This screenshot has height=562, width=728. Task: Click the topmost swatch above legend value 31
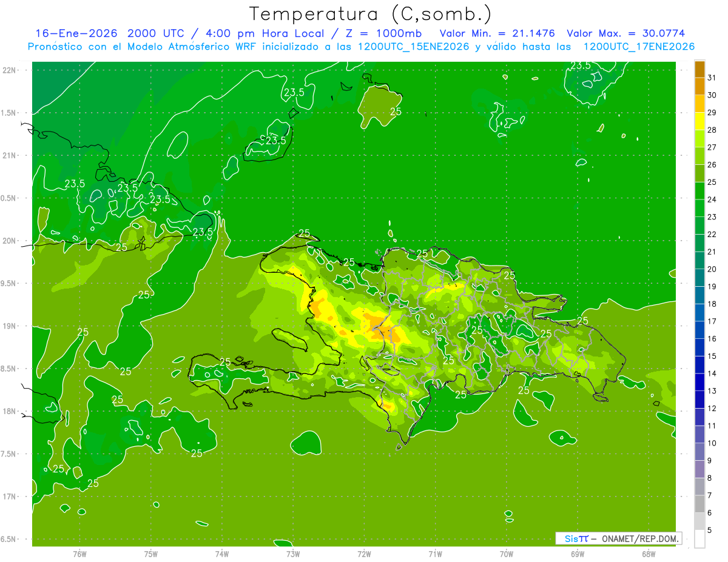tap(699, 69)
